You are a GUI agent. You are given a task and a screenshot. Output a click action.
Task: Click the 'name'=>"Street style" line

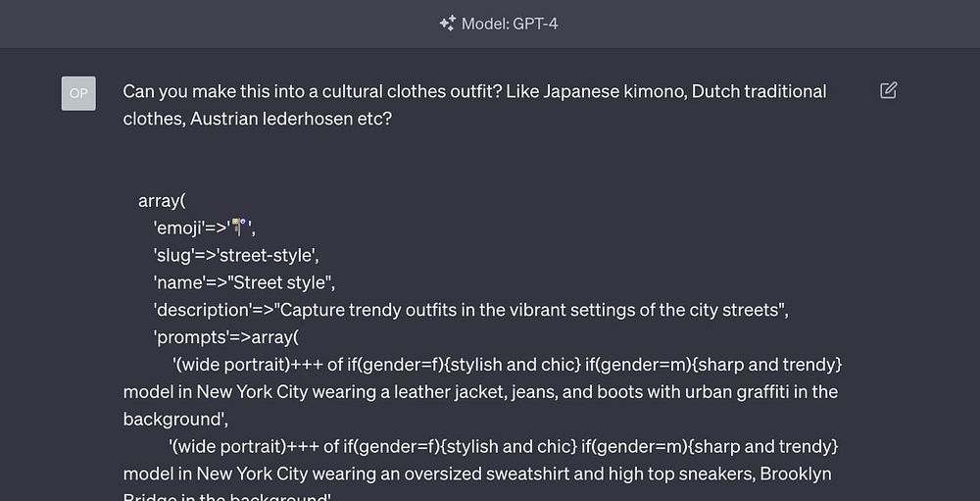(x=244, y=283)
